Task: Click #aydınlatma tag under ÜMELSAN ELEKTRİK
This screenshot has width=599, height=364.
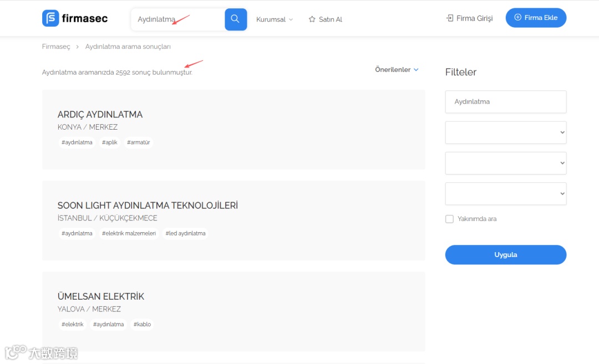Action: pos(109,324)
